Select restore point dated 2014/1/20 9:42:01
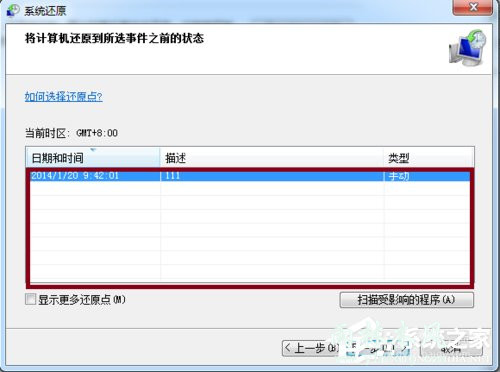 pos(250,176)
